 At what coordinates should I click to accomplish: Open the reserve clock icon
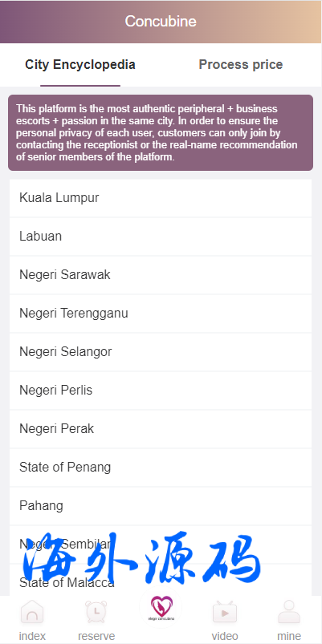pos(96,612)
